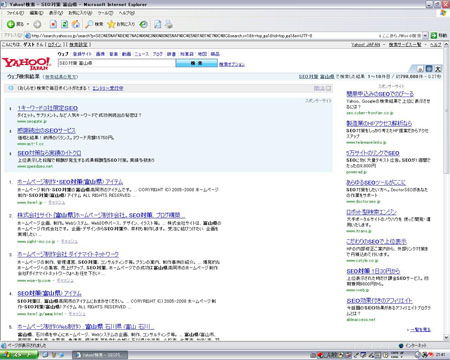Open result 1 'ホームページ制作・SEO対策(富山県) アイテム'
The width and height of the screenshot is (450, 360).
point(70,182)
